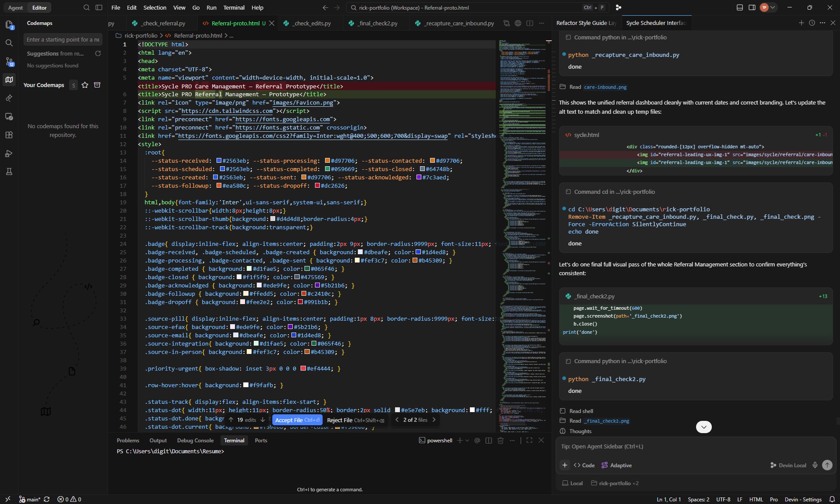Click Accept File button
The image size is (840, 504).
pos(297,420)
